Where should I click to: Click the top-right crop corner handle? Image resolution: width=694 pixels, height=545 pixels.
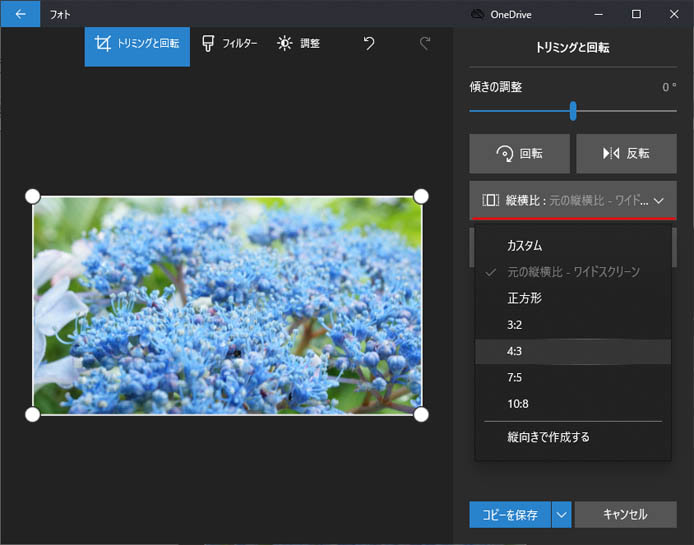click(421, 196)
